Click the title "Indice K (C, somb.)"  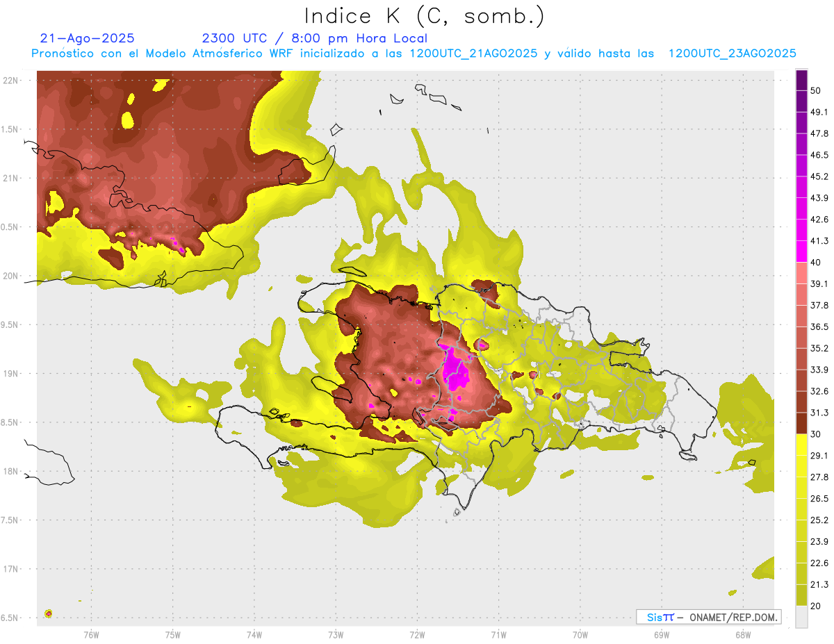tap(425, 17)
